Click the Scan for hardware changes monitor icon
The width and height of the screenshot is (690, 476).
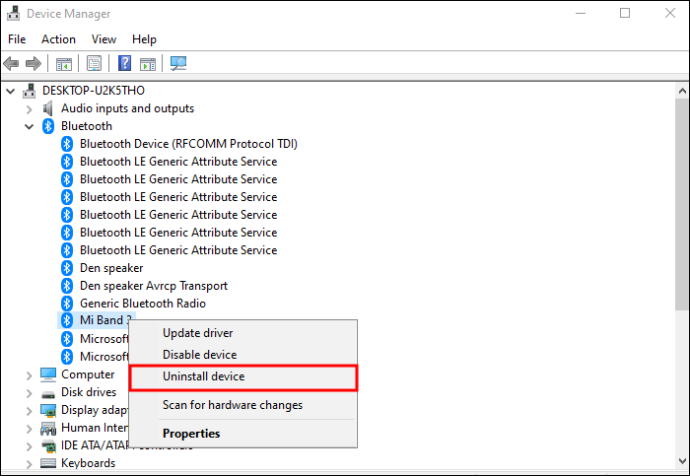178,64
